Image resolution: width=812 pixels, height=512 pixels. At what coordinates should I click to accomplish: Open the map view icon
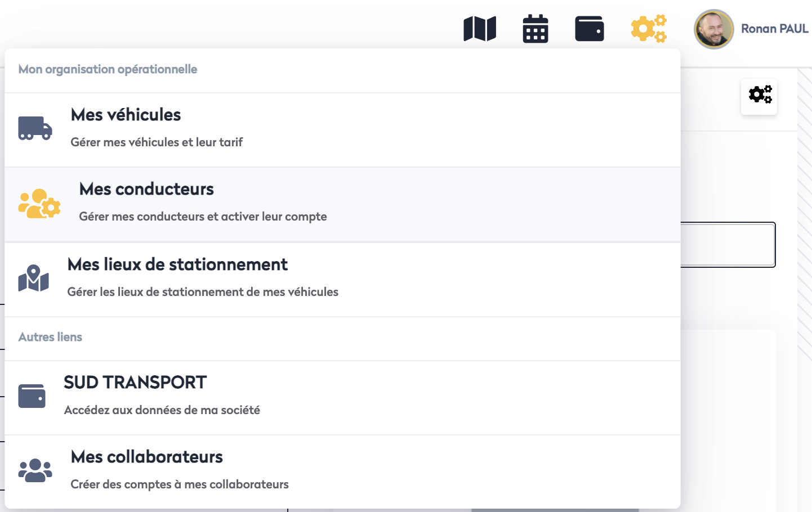(x=480, y=29)
